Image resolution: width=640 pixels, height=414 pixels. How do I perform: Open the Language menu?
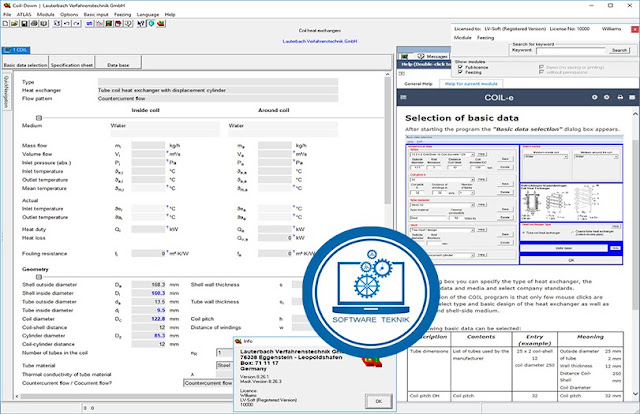click(x=148, y=14)
